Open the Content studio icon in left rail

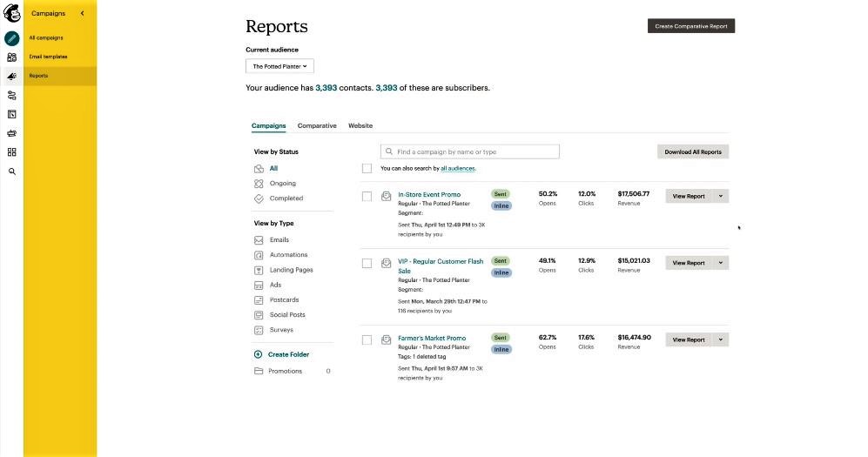[x=11, y=133]
